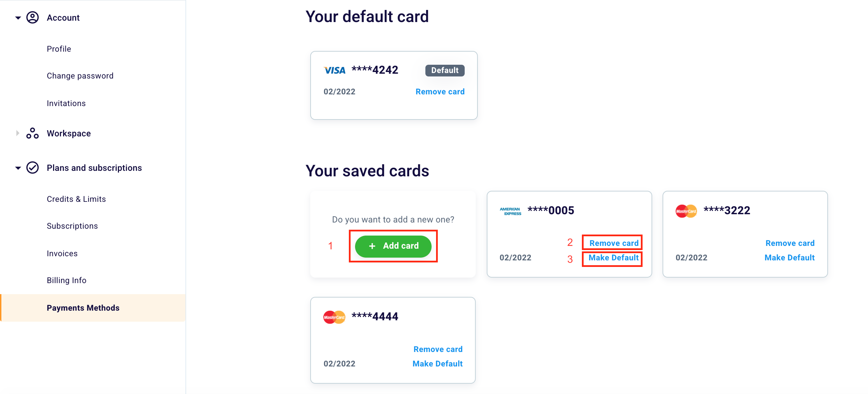Remove the MasterCard ending in 3222

[790, 243]
